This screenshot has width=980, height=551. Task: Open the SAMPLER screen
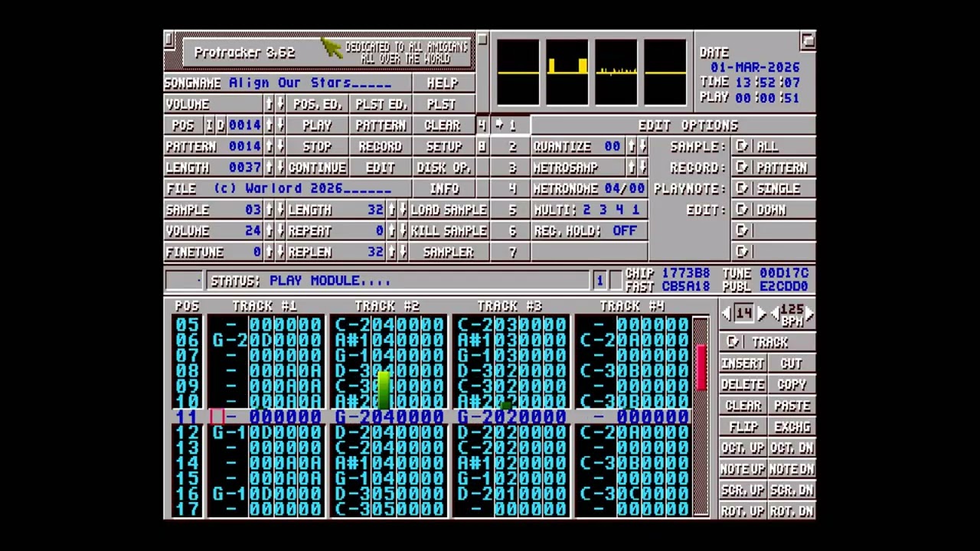[449, 252]
